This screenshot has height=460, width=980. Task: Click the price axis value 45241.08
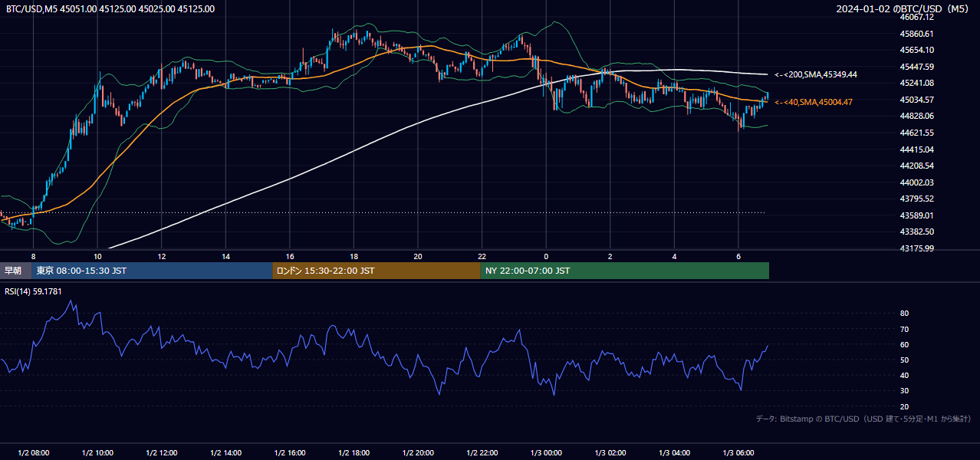[x=917, y=83]
